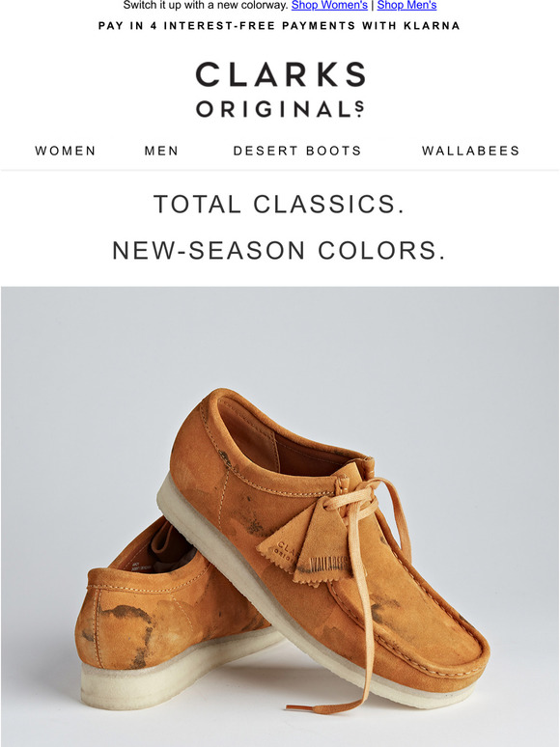The height and width of the screenshot is (747, 560).
Task: Open the Shop Men's link
Action: point(406,5)
